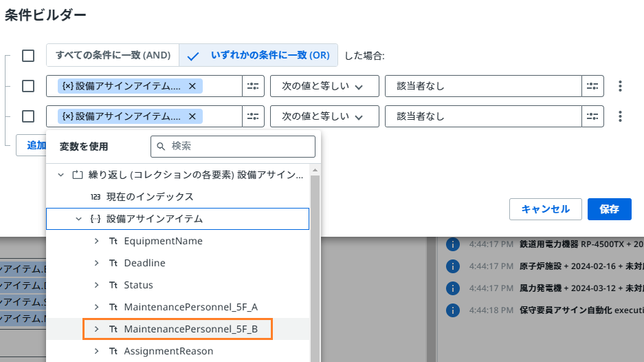Expand the MaintenancePersonnel_5F_B chevron
Viewport: 644px width, 362px height.
pyautogui.click(x=96, y=329)
